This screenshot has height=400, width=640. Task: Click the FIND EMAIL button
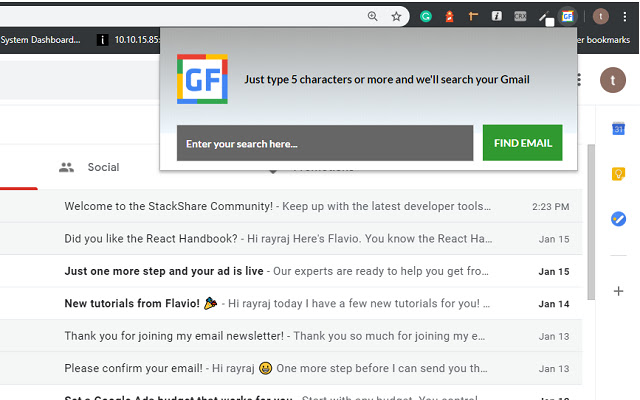pyautogui.click(x=522, y=143)
